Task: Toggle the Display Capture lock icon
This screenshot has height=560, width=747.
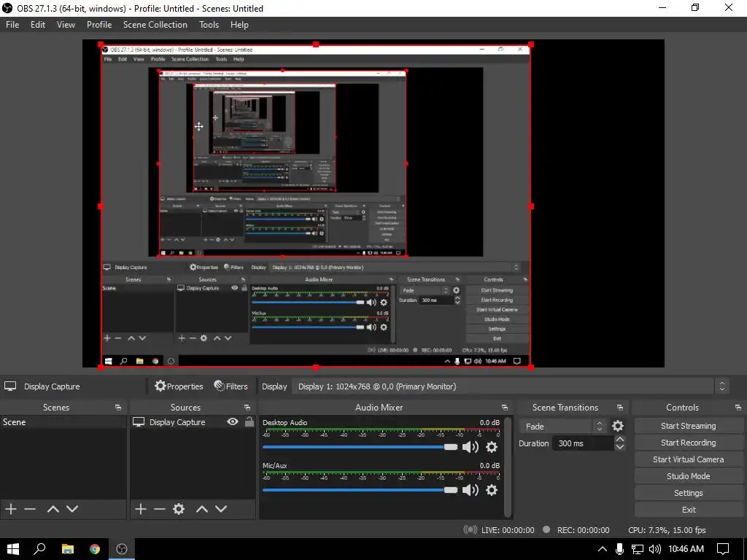Action: click(249, 422)
